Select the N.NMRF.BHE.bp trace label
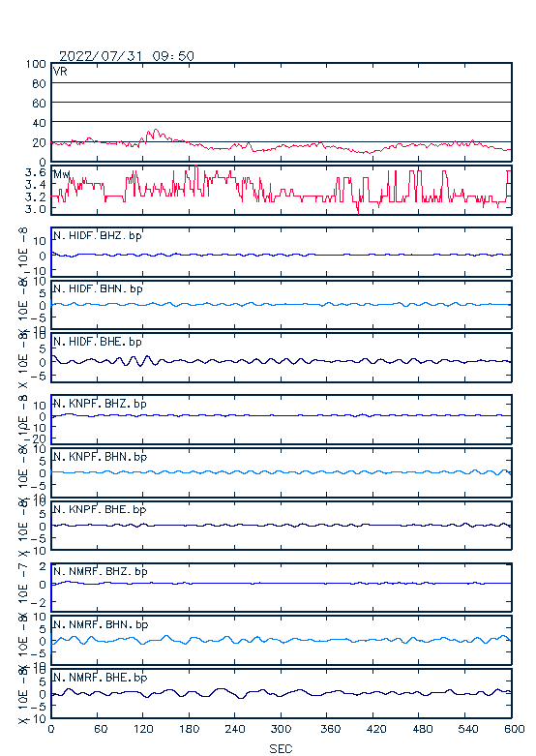536x756 pixels. [101, 678]
